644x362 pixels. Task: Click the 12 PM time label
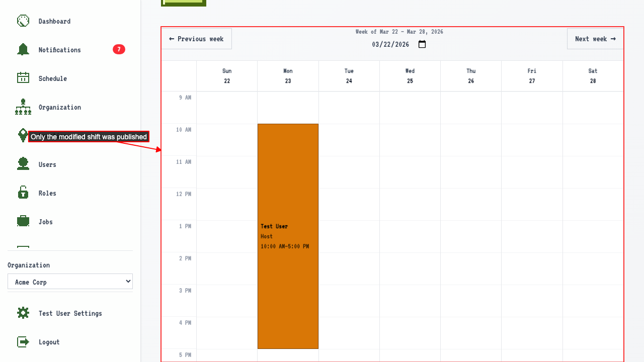pos(184,194)
